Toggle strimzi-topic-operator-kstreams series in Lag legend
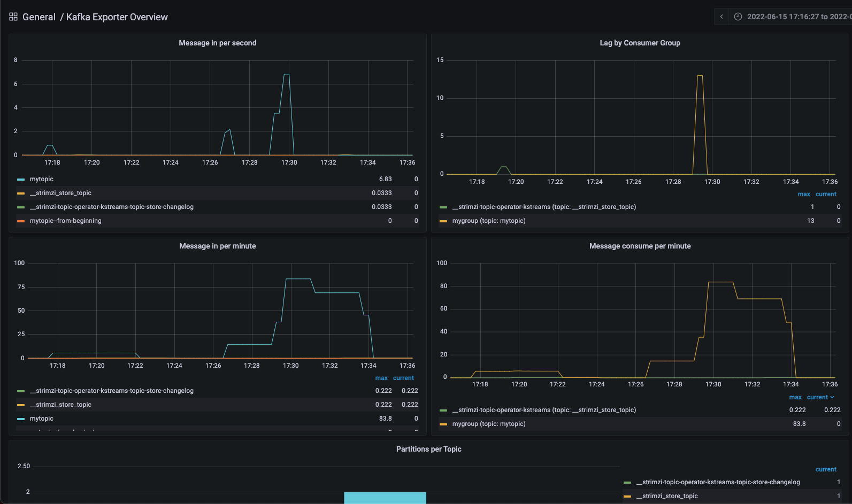This screenshot has height=504, width=852. click(x=544, y=207)
